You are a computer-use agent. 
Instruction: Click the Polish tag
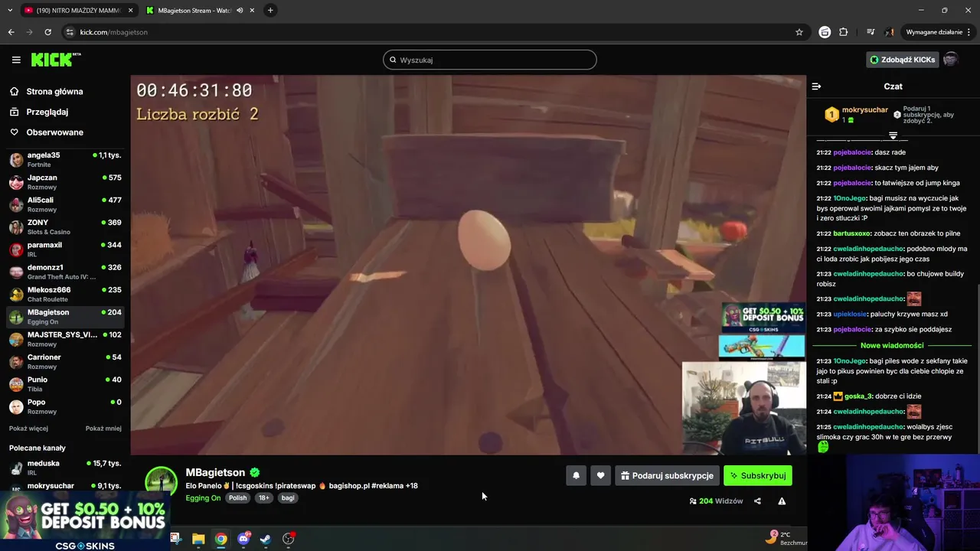[x=238, y=498]
